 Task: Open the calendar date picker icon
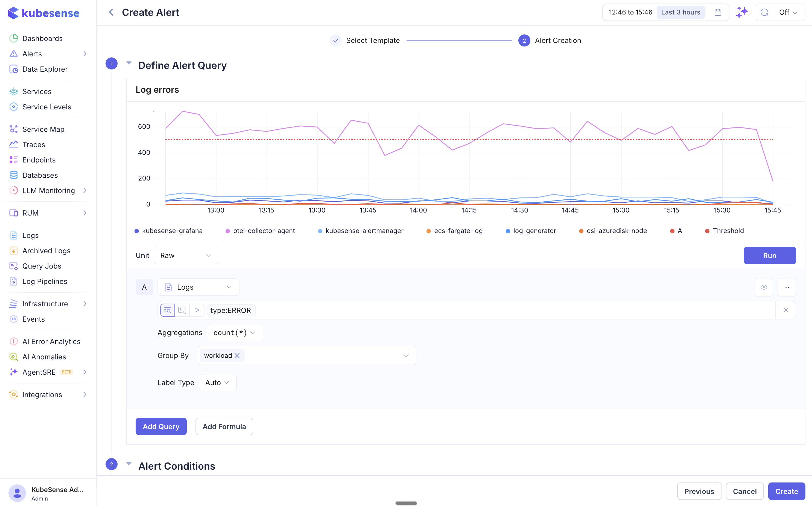(x=718, y=12)
